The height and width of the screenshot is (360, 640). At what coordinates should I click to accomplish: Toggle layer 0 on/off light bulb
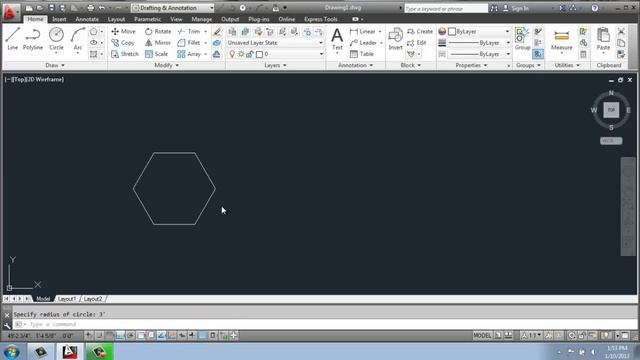point(232,54)
